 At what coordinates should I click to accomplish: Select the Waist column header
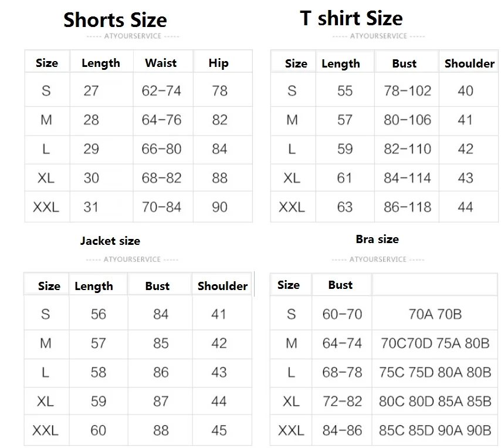[161, 63]
